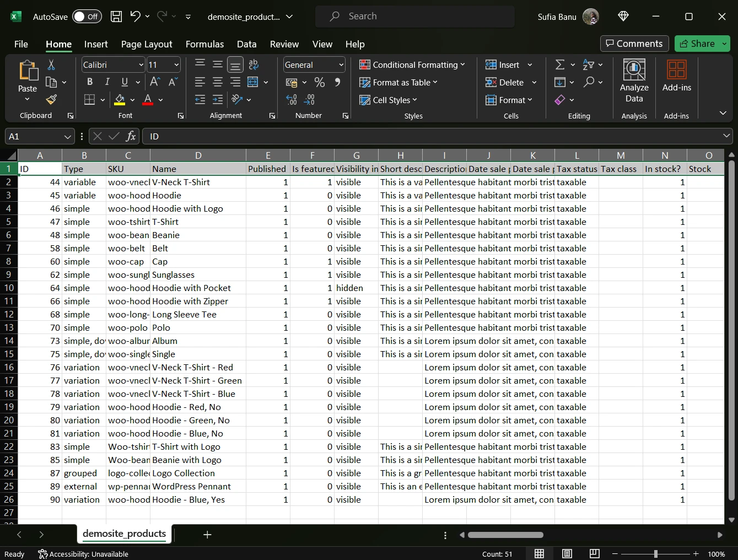
Task: Expand Cell Styles menu
Action: [388, 100]
